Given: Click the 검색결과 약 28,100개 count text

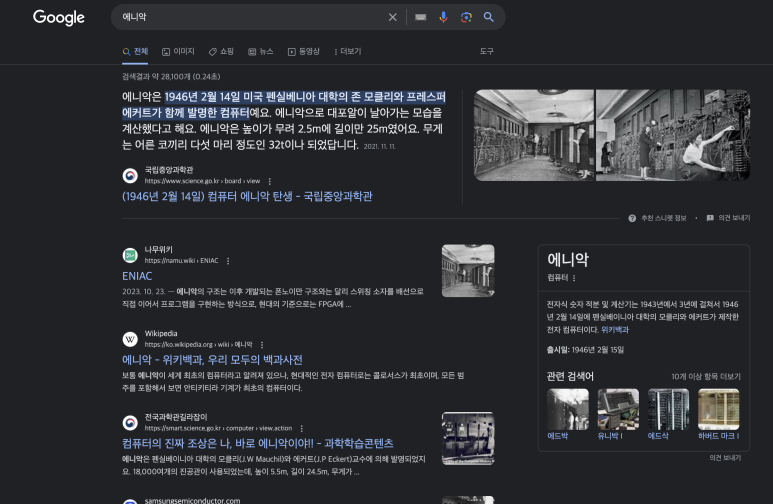Looking at the screenshot, I should 171,76.
